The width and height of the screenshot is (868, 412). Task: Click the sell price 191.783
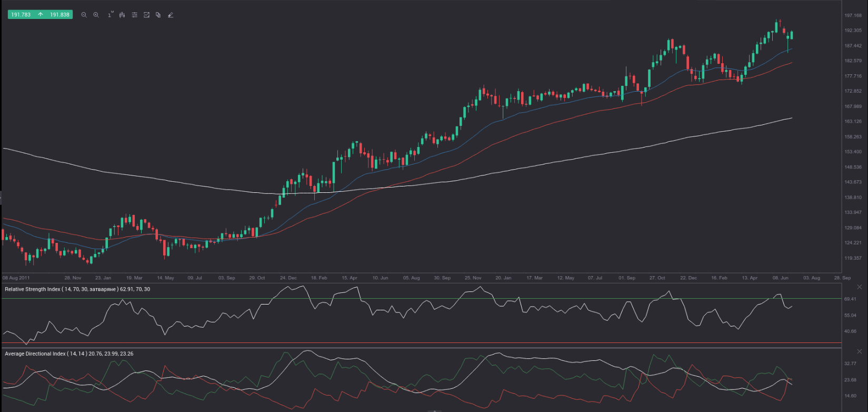pos(21,15)
